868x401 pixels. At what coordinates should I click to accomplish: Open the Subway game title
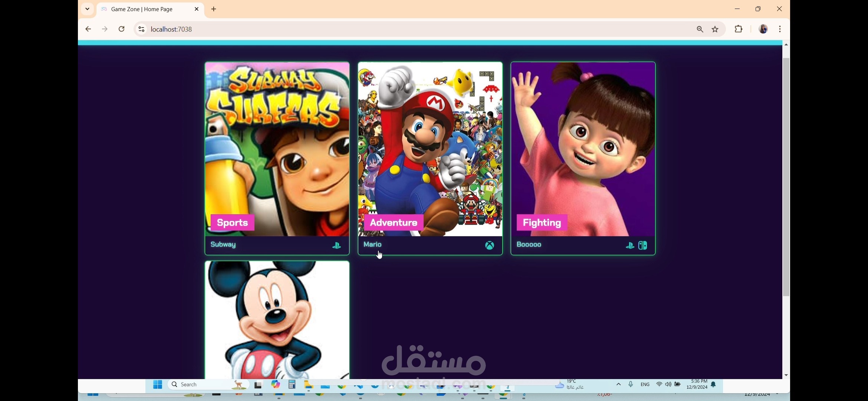coord(223,245)
